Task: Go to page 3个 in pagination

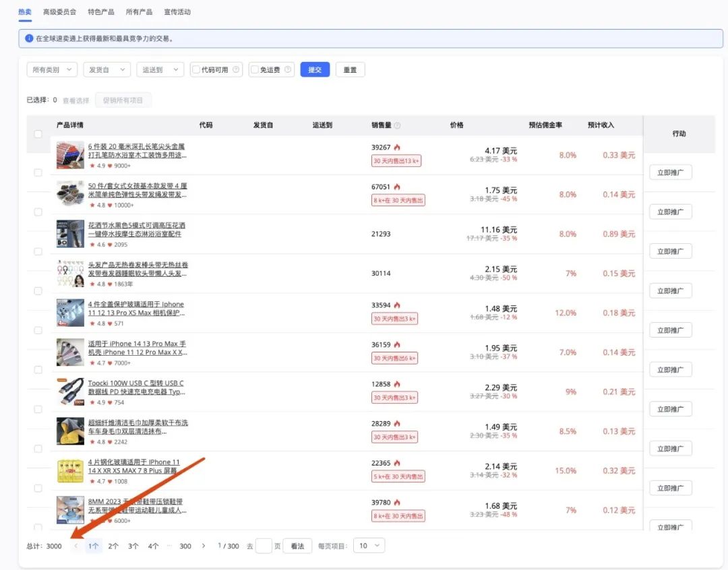Action: (133, 546)
